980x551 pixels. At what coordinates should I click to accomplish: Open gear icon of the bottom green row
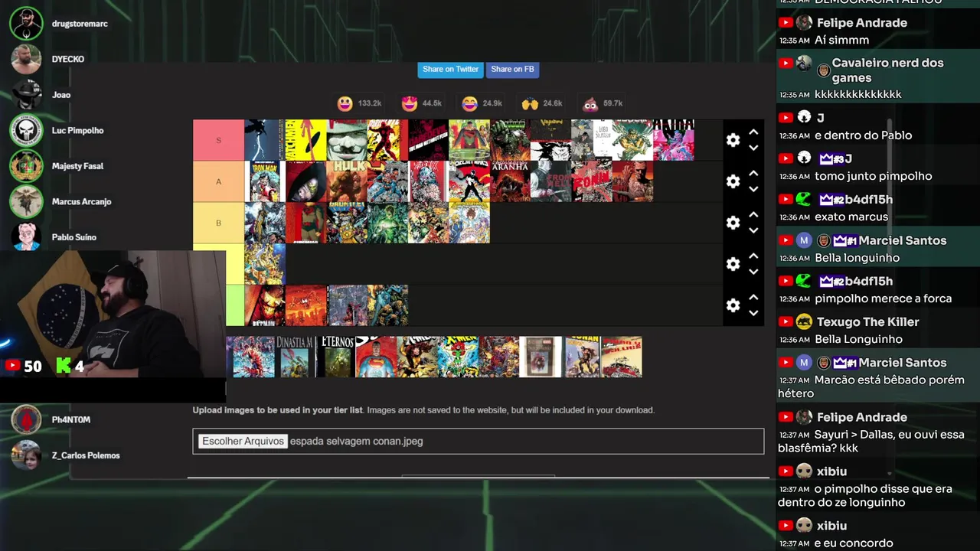pos(733,305)
